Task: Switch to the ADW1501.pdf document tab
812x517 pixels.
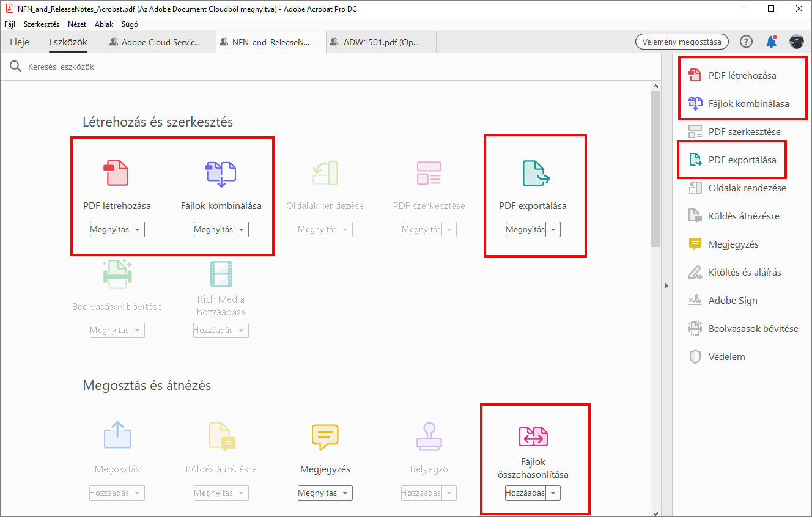Action: (x=382, y=42)
